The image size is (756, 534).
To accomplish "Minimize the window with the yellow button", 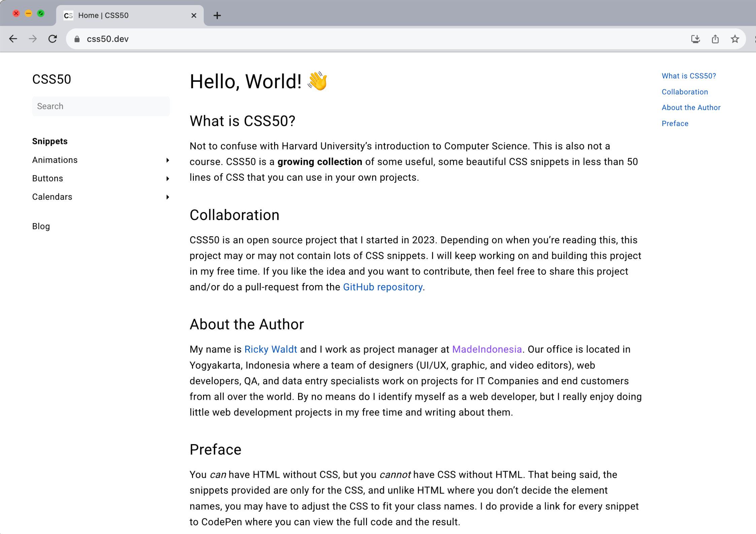I will tap(29, 13).
